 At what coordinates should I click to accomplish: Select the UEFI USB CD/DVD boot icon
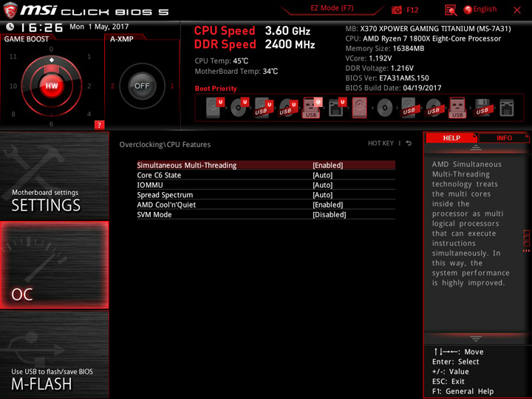(288, 108)
